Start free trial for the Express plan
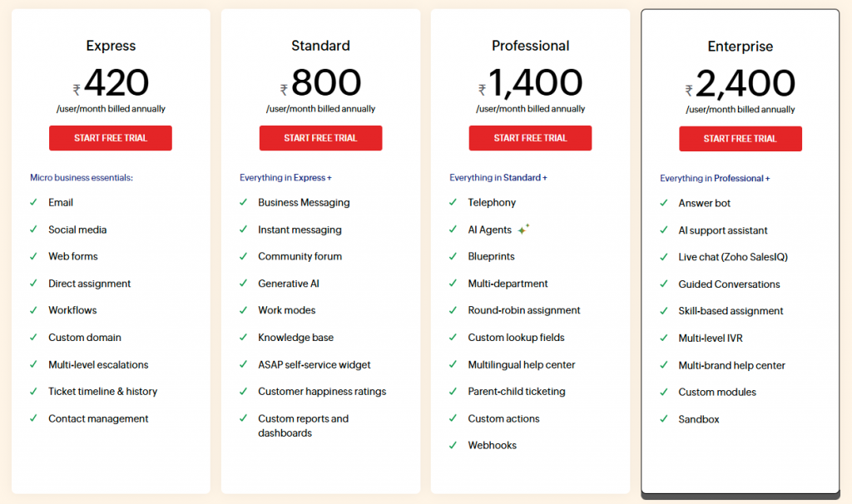Viewport: 852px width, 504px height. [x=110, y=138]
